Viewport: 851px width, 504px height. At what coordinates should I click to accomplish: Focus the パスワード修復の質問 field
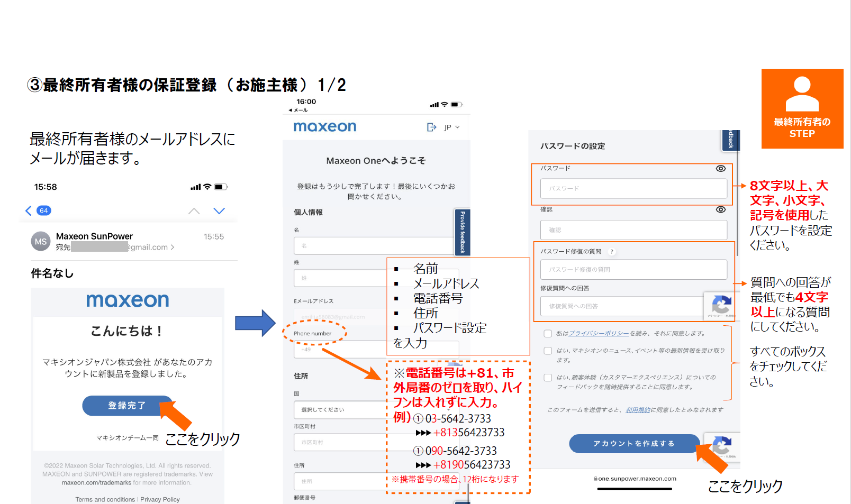pos(633,269)
